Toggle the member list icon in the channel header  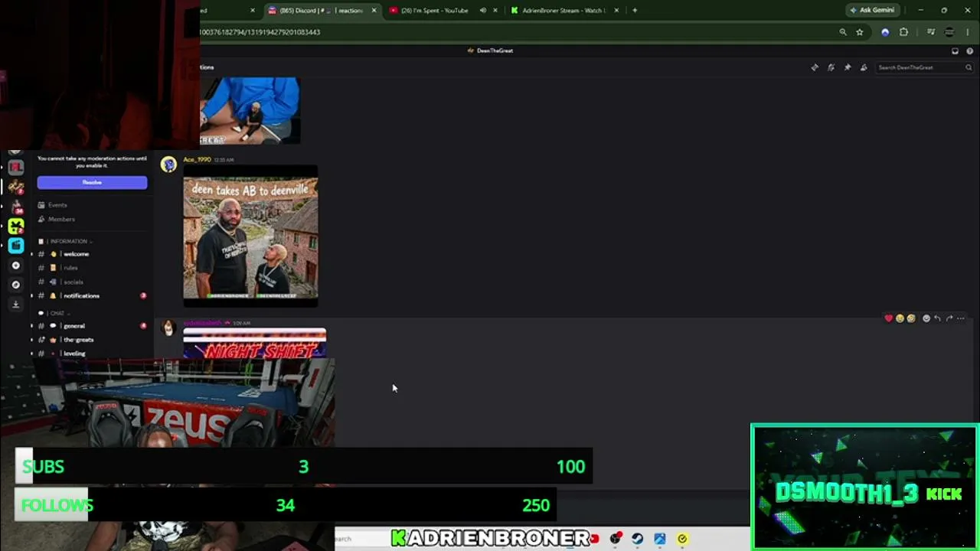864,67
